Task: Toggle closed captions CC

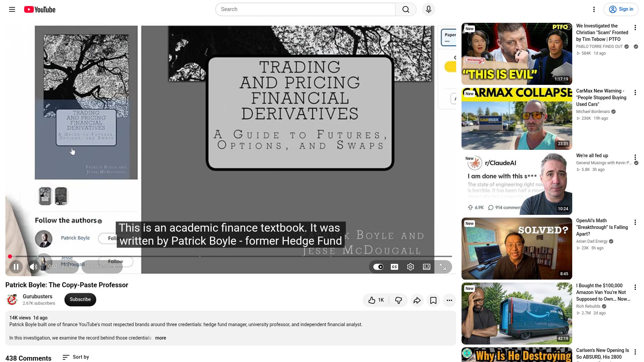Action: tap(394, 267)
